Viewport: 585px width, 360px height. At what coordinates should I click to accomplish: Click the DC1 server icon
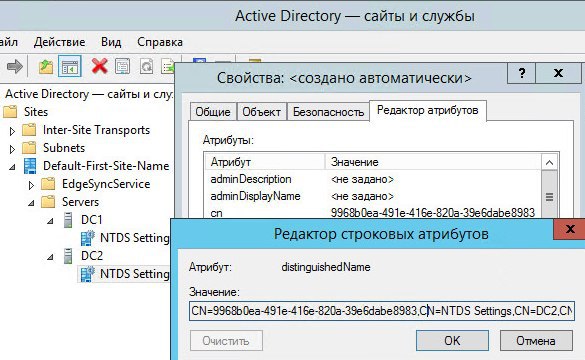click(68, 220)
